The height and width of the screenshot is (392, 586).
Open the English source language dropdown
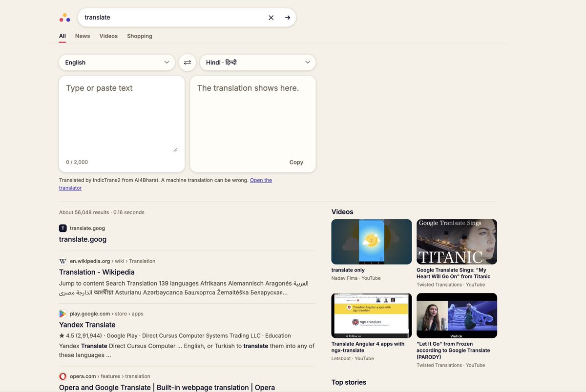pyautogui.click(x=117, y=62)
